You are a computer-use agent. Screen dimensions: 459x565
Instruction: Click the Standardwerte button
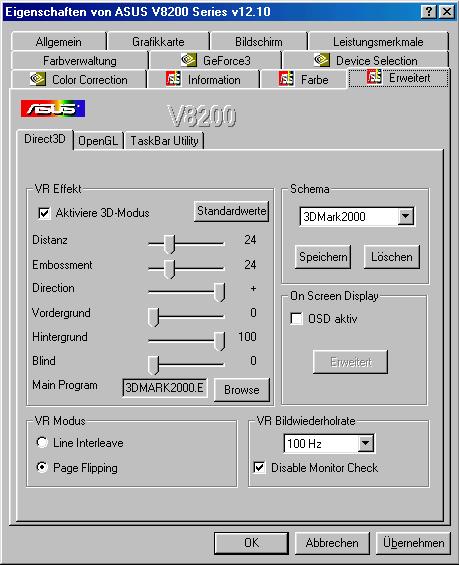[x=231, y=211]
